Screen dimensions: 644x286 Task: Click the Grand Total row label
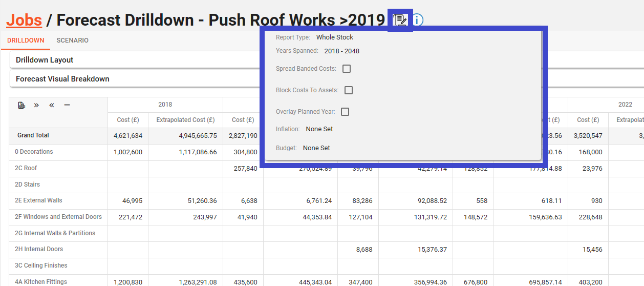[33, 135]
